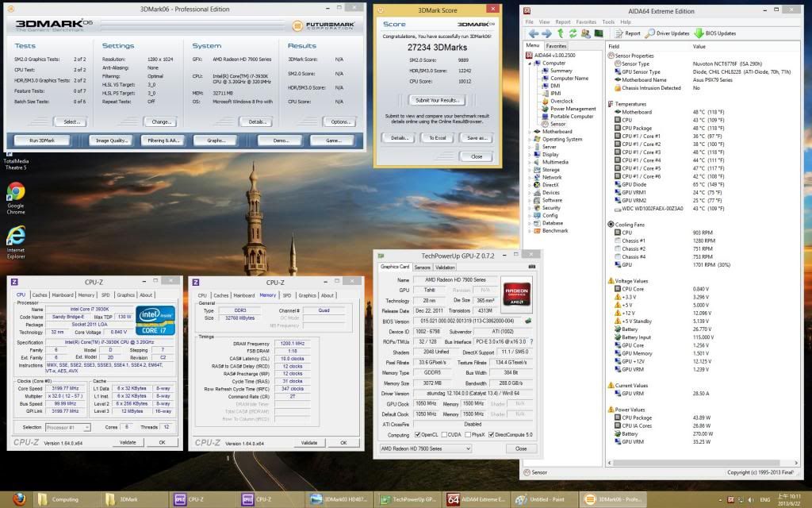The width and height of the screenshot is (812, 508).
Task: Select Summary in AIDA64 tree
Action: point(561,71)
